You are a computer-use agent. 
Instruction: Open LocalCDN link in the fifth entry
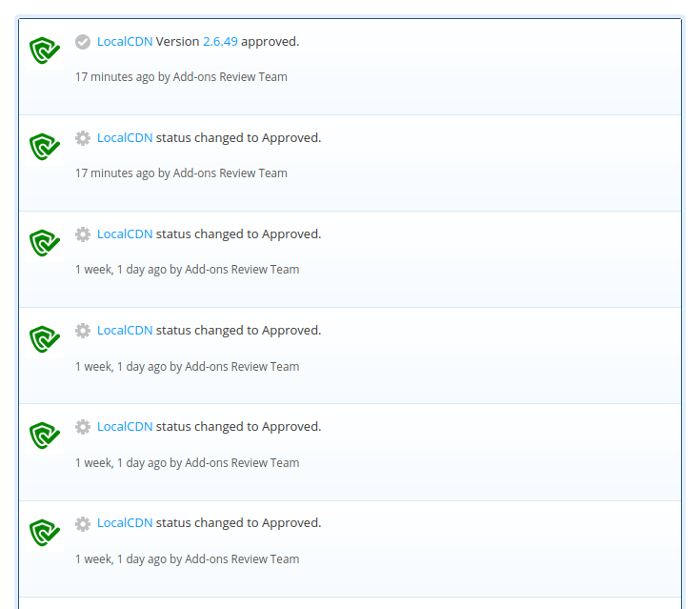pos(125,427)
